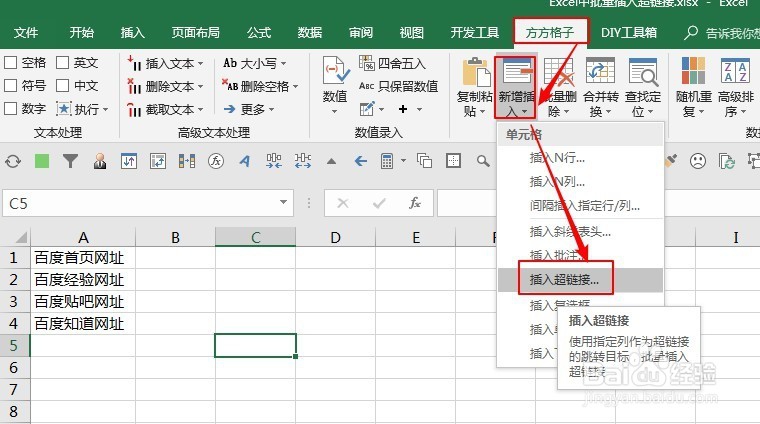760x424 pixels.
Task: Click the sad face feedback icon
Action: click(x=697, y=161)
